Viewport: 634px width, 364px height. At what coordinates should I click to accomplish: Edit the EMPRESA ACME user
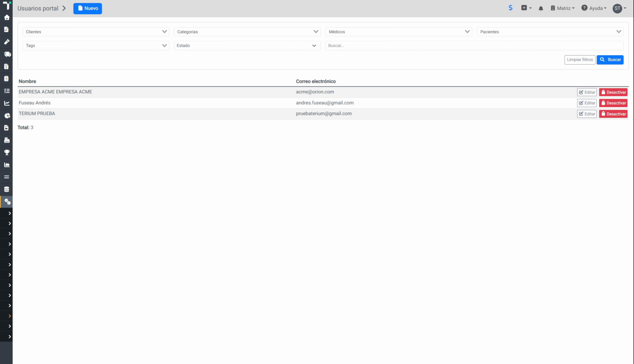(587, 92)
